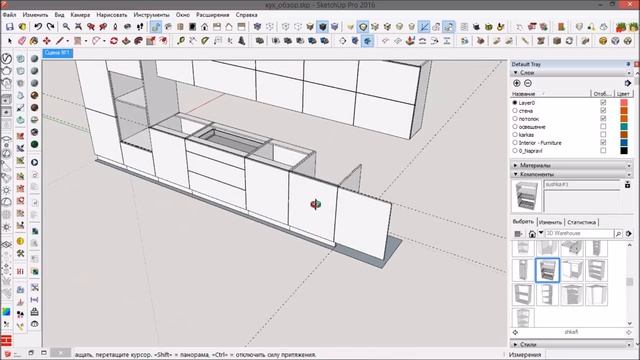Select the Protractor tool

(205, 41)
